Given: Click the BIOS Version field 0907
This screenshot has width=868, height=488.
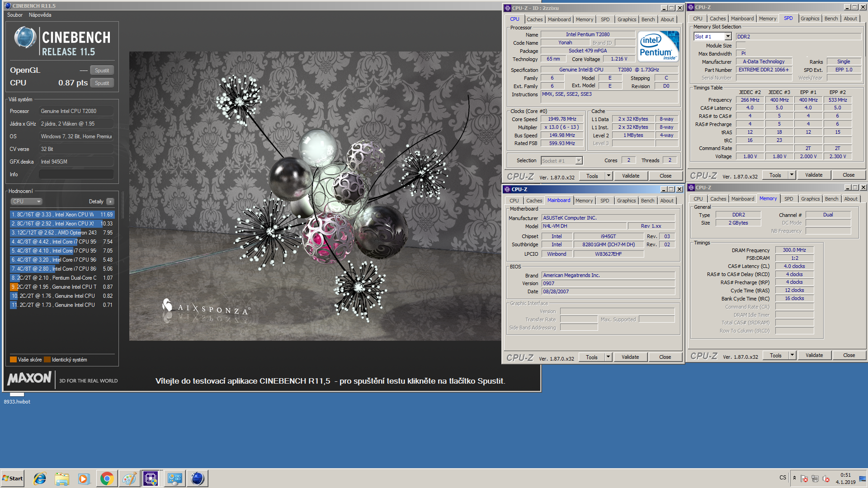Looking at the screenshot, I should (608, 284).
